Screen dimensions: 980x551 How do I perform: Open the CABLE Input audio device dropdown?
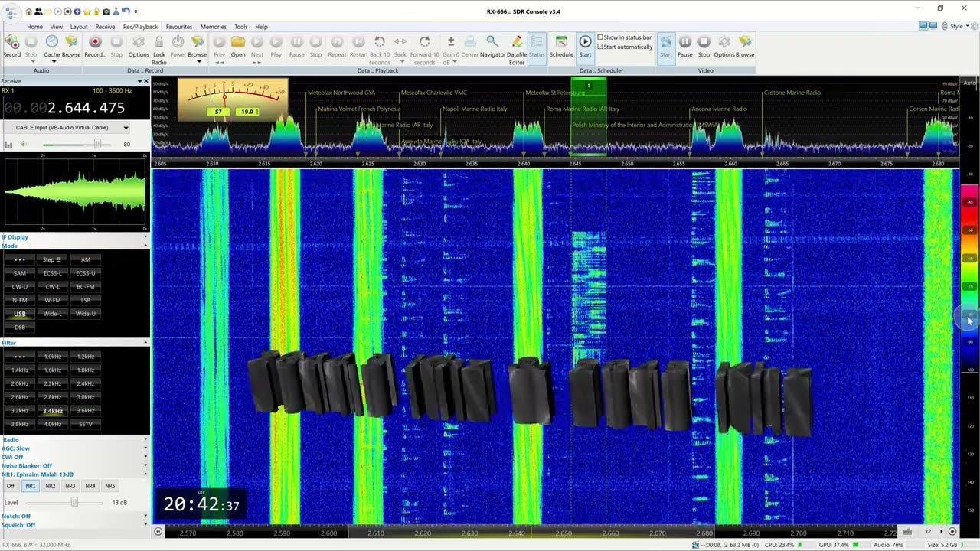126,128
